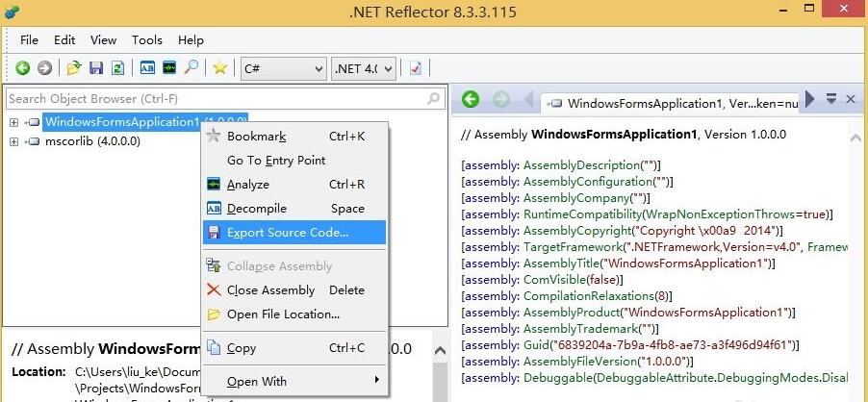Click the AssemblyConfiguration attribute link
The image size is (868, 402).
(x=587, y=182)
